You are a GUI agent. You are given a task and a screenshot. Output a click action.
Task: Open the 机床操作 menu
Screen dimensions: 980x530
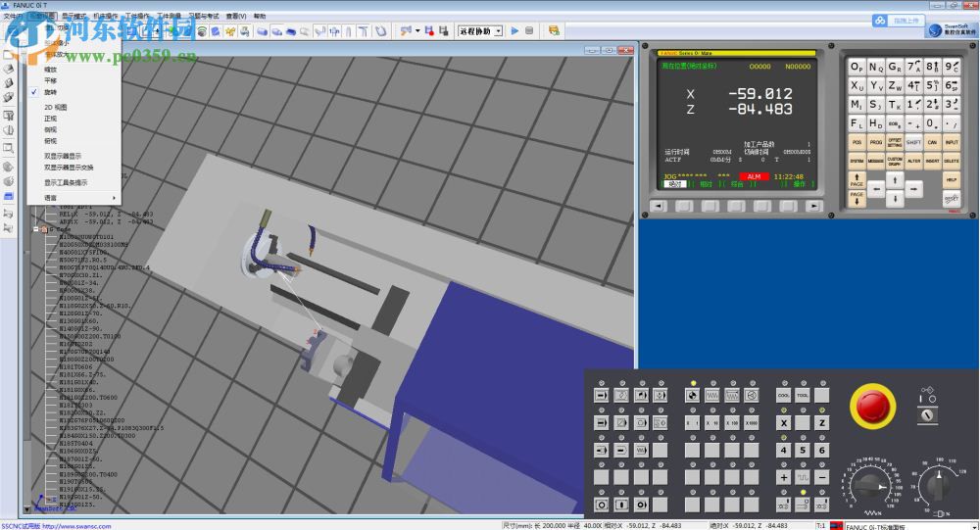click(x=105, y=16)
